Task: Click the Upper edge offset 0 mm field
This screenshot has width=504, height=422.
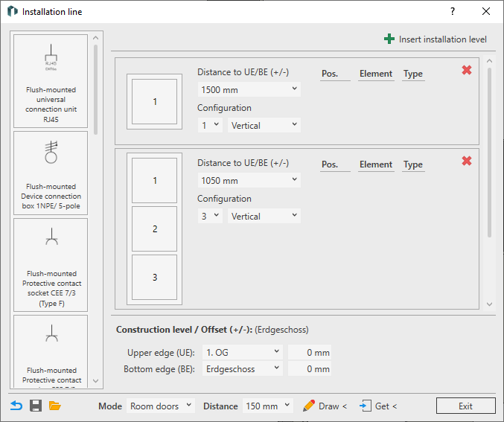Action: 310,352
